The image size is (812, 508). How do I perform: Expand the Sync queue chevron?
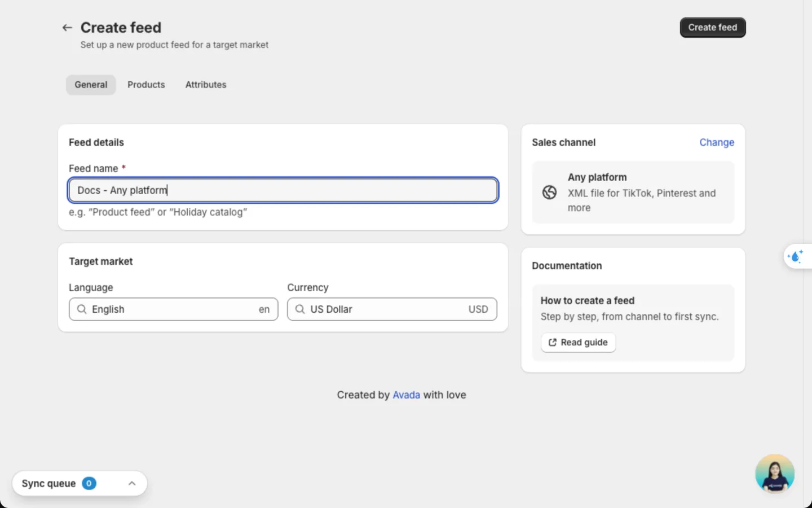point(132,484)
